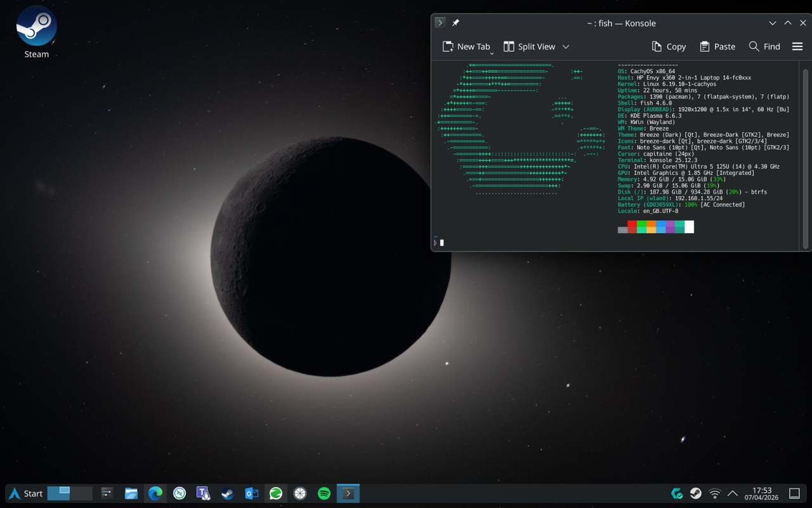Click the purple color block in terminal
The image size is (812, 508).
pyautogui.click(x=670, y=227)
